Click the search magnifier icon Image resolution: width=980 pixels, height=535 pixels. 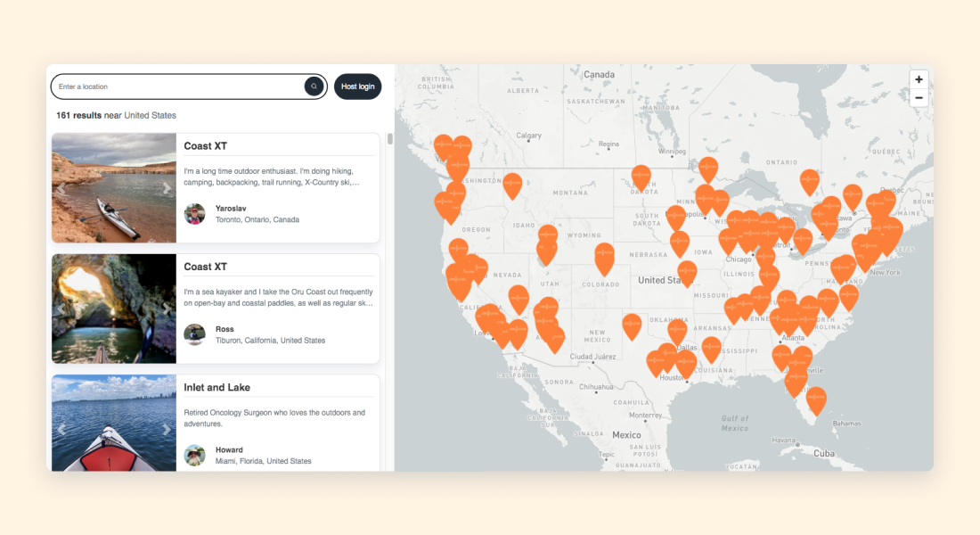314,86
